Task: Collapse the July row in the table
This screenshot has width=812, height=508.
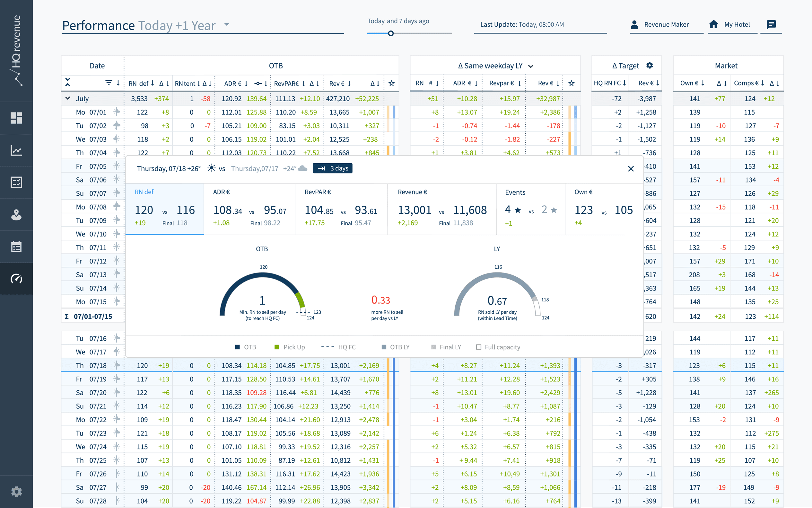Action: 68,98
